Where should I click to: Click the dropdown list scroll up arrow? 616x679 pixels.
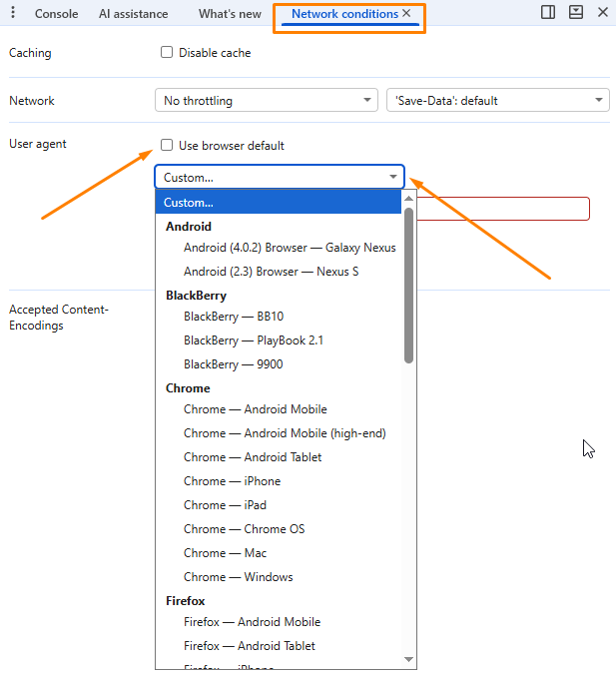(408, 199)
